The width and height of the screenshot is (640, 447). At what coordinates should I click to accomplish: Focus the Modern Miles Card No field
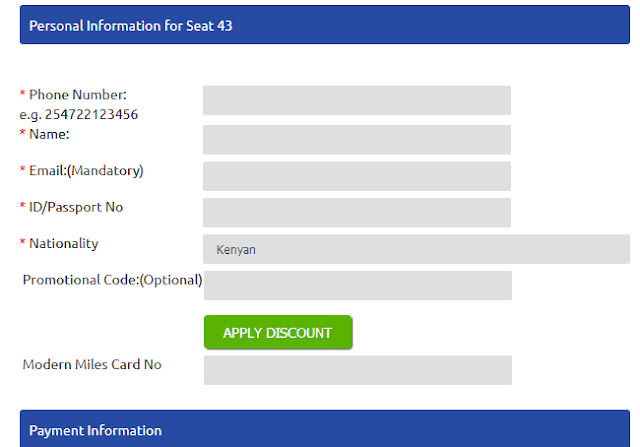coord(357,370)
